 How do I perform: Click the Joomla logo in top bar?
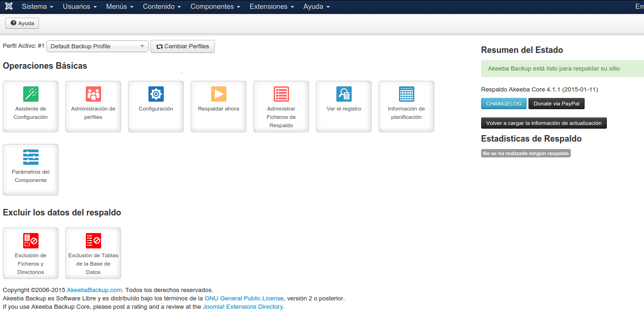[x=8, y=6]
